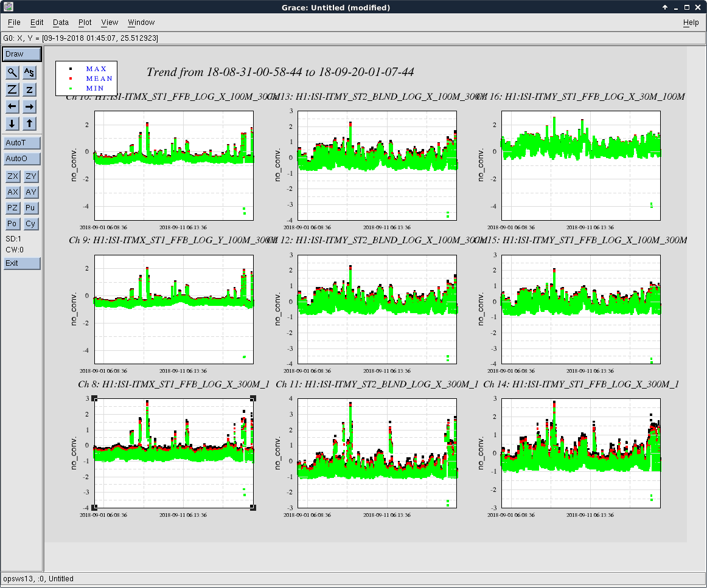
Task: Click the ZX zoom-X button
Action: (13, 176)
